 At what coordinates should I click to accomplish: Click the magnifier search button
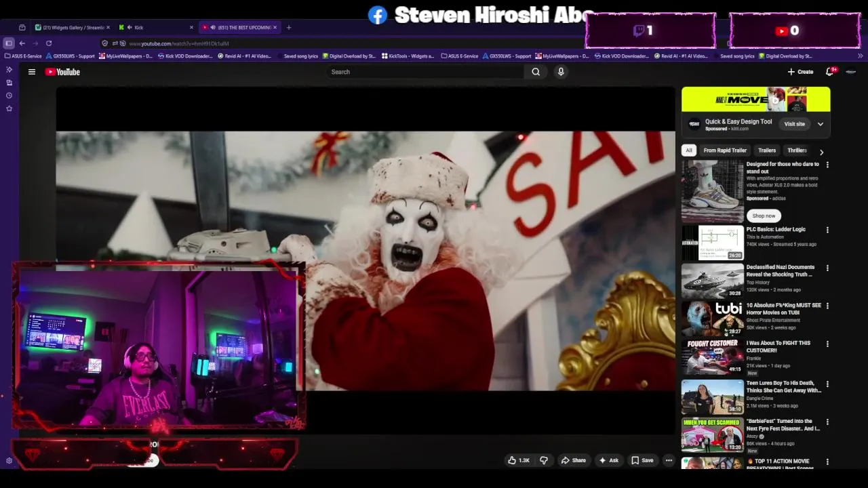(536, 72)
